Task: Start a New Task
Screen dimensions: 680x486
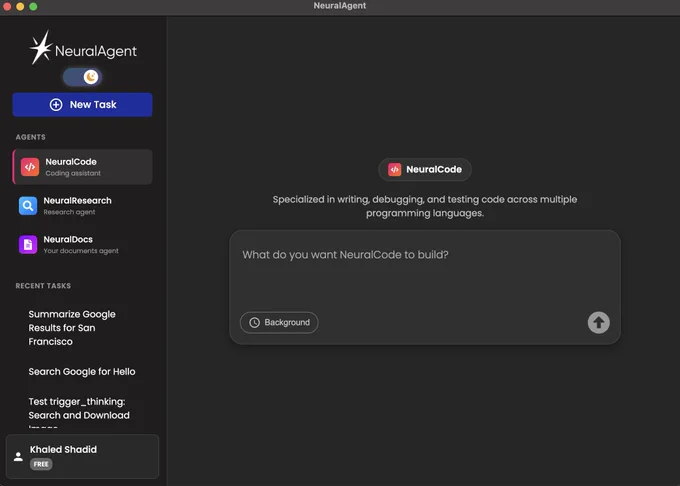Action: pos(82,104)
